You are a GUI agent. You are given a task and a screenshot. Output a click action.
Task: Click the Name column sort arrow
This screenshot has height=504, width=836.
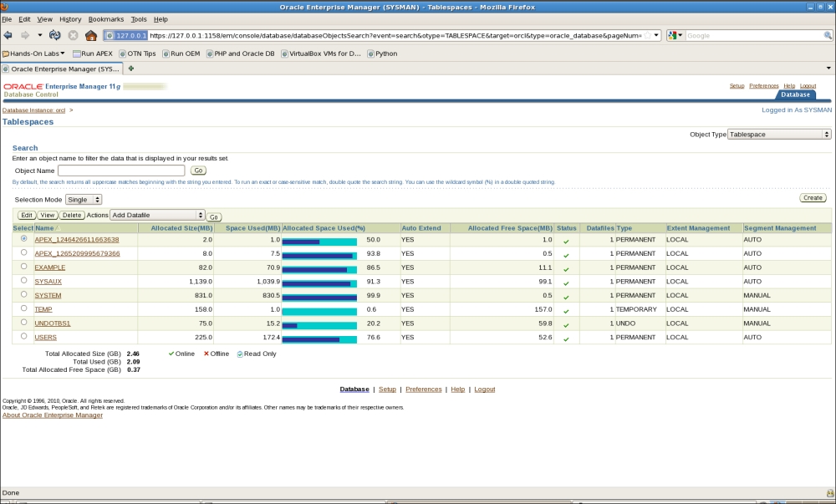pyautogui.click(x=59, y=228)
